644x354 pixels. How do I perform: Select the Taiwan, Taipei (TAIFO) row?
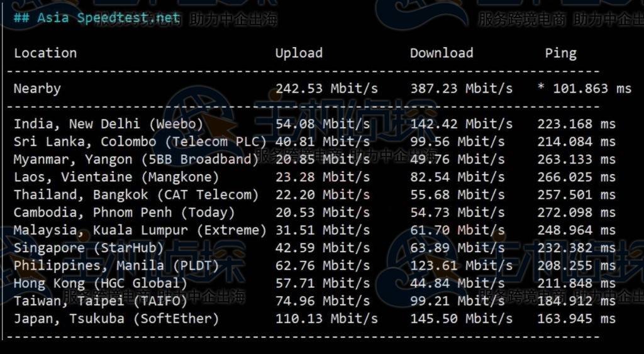[101, 301]
